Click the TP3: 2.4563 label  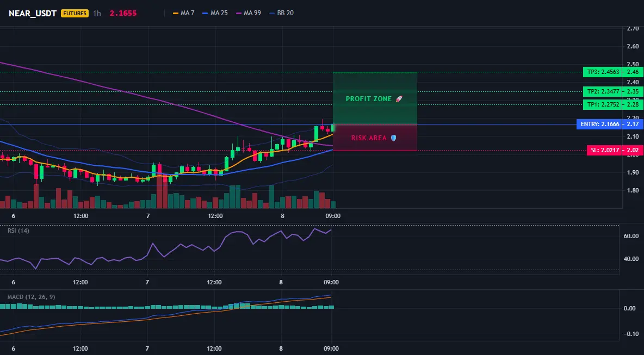(603, 72)
